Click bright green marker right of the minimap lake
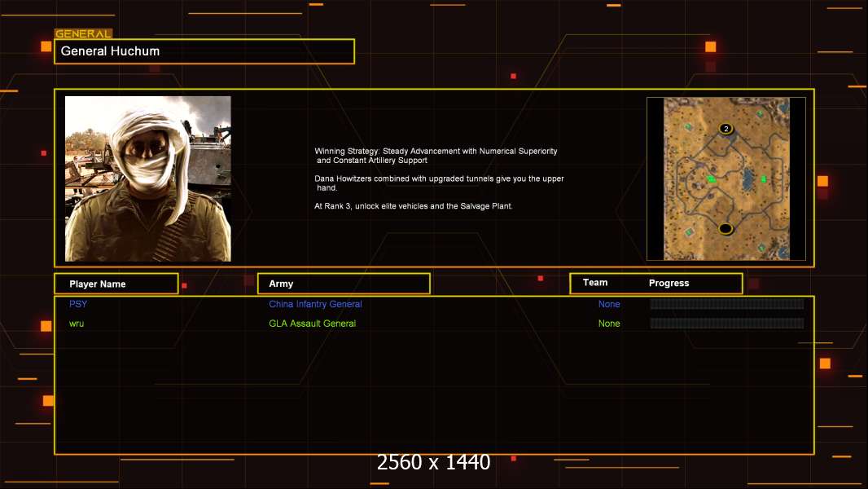 coord(764,178)
